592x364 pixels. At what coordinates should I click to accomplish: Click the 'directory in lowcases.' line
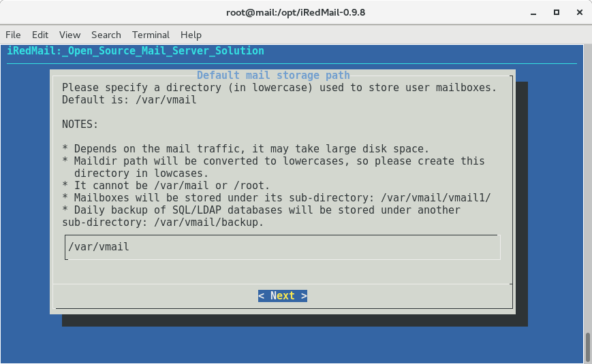[141, 173]
